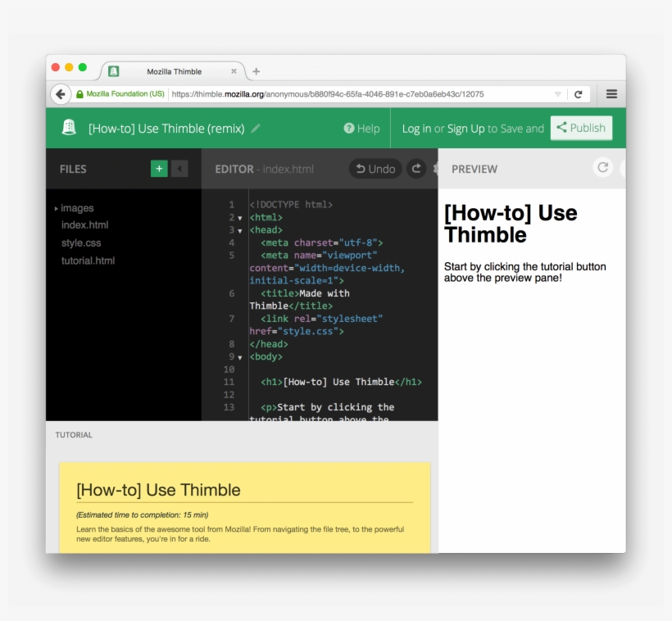Open the address bar history dropdown arrow
The height and width of the screenshot is (621, 672).
tap(557, 94)
